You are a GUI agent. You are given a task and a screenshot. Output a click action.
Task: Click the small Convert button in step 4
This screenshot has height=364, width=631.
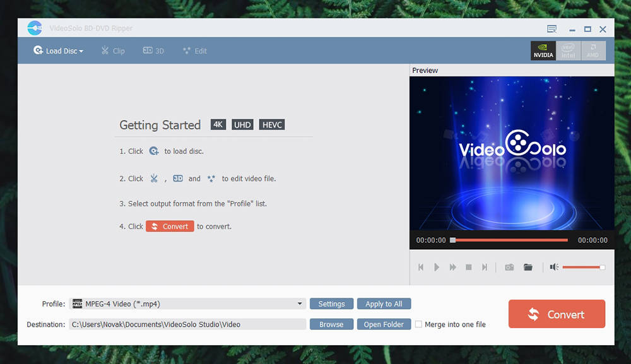(170, 226)
